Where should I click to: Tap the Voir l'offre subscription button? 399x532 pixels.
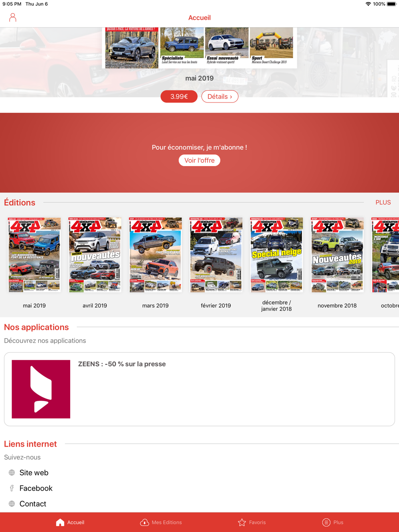tap(199, 160)
